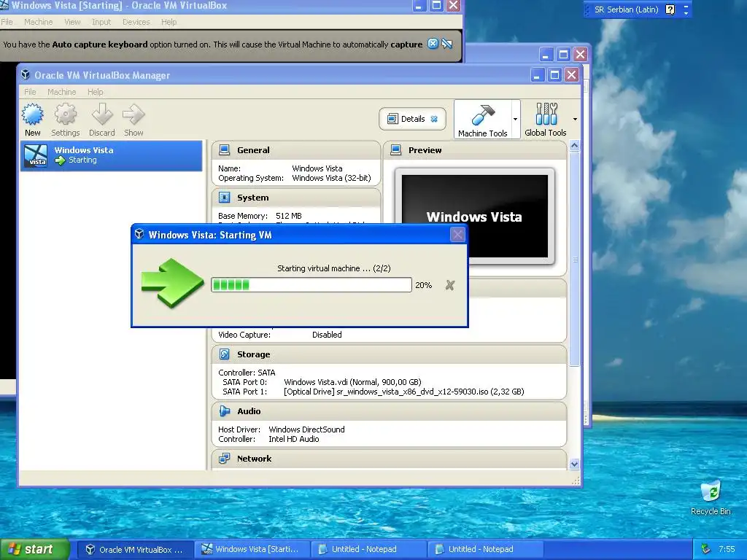Viewport: 747px width, 560px height.
Task: Switch to Windows Vista [Starting] taskbar item
Action: (252, 550)
